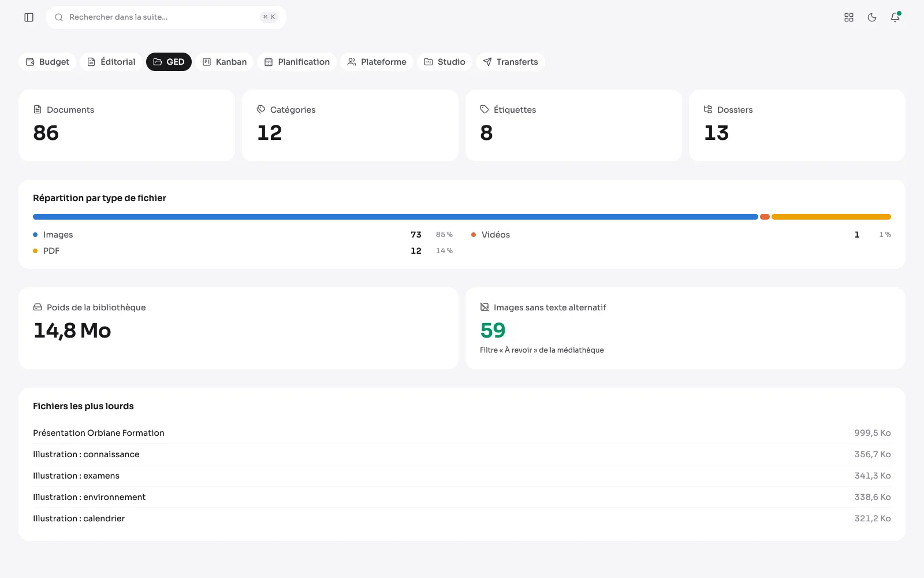The width and height of the screenshot is (924, 578).
Task: Click the blue Images segment of the bar
Action: click(x=396, y=217)
